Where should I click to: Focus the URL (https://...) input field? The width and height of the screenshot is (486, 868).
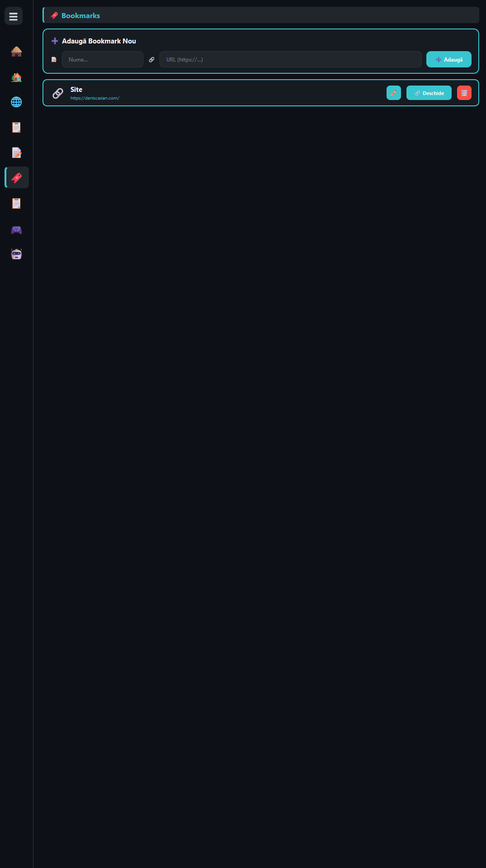(291, 59)
